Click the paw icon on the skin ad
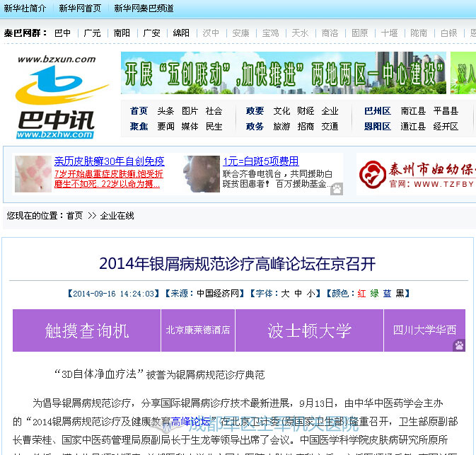Image resolution: width=476 pixels, height=455 pixels. [337, 189]
